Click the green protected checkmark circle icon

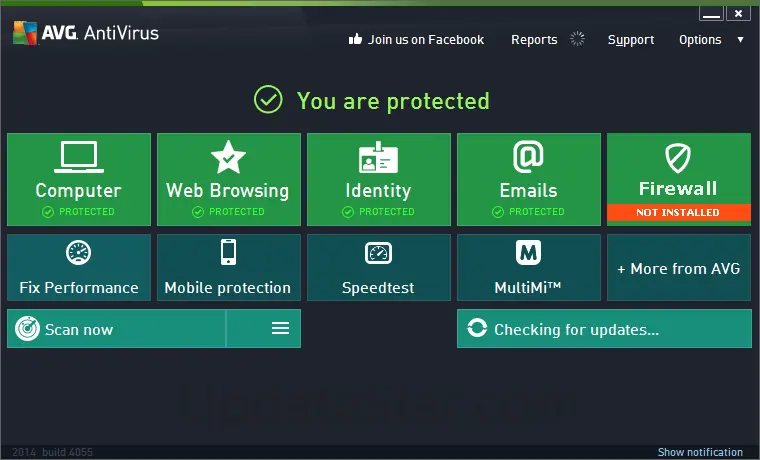pos(268,99)
